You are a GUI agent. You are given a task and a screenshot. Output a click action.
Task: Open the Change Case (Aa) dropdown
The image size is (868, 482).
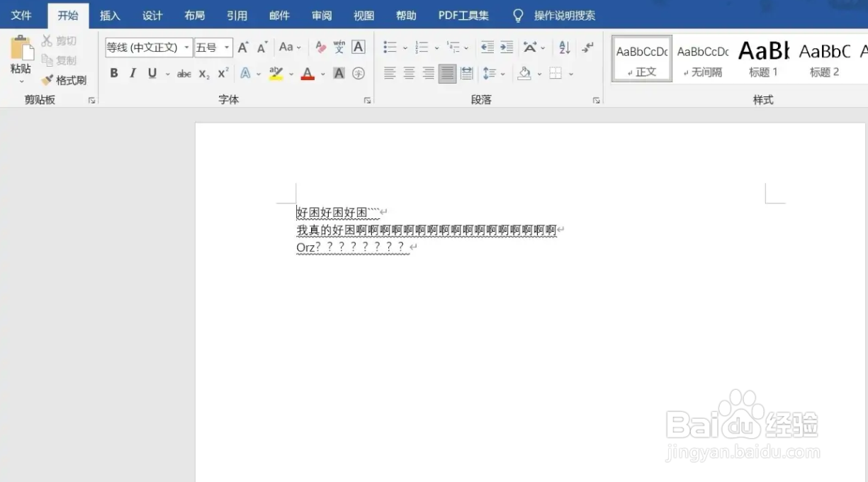click(290, 47)
